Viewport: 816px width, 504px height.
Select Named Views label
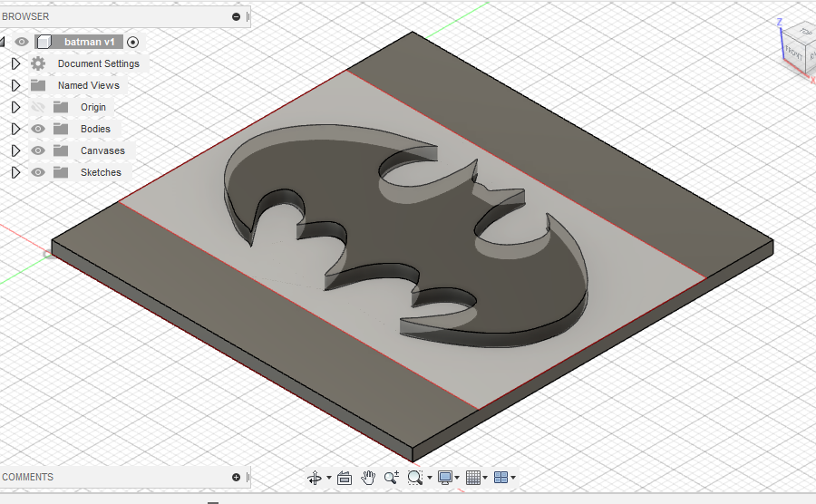pyautogui.click(x=89, y=85)
